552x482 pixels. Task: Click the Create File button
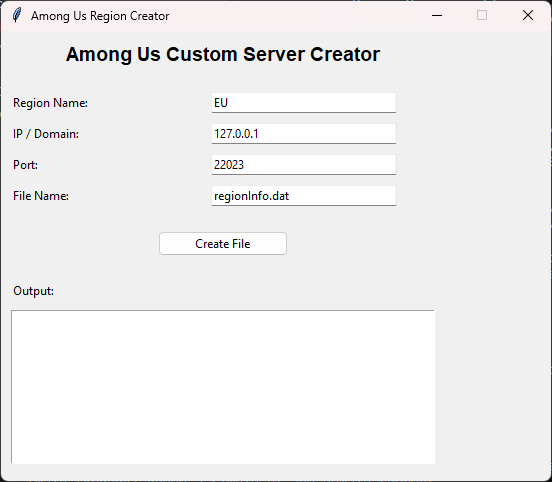(x=222, y=243)
